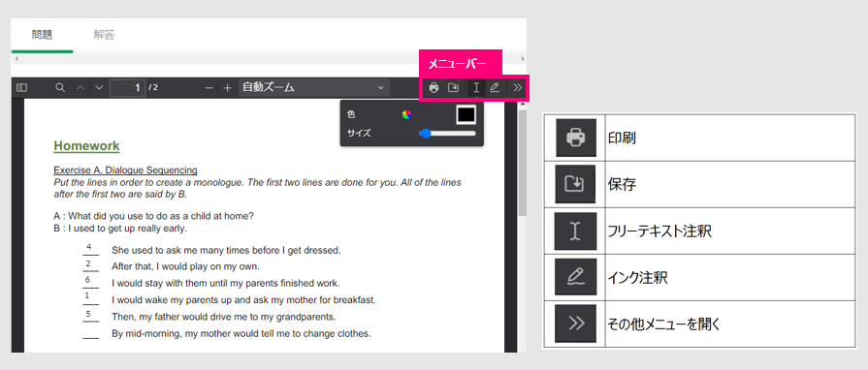Click the line 'She used to ask me many times'
Viewport: 868px width, 370px height.
[x=226, y=250]
